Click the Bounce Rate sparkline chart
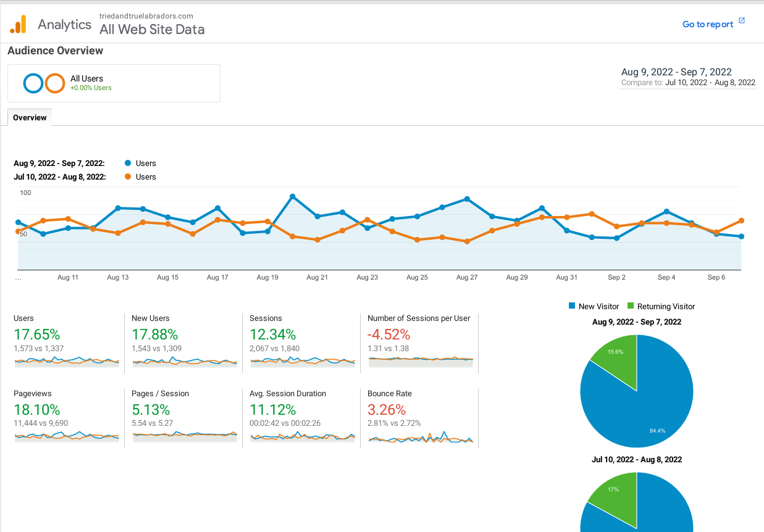Image resolution: width=764 pixels, height=532 pixels. (x=421, y=437)
